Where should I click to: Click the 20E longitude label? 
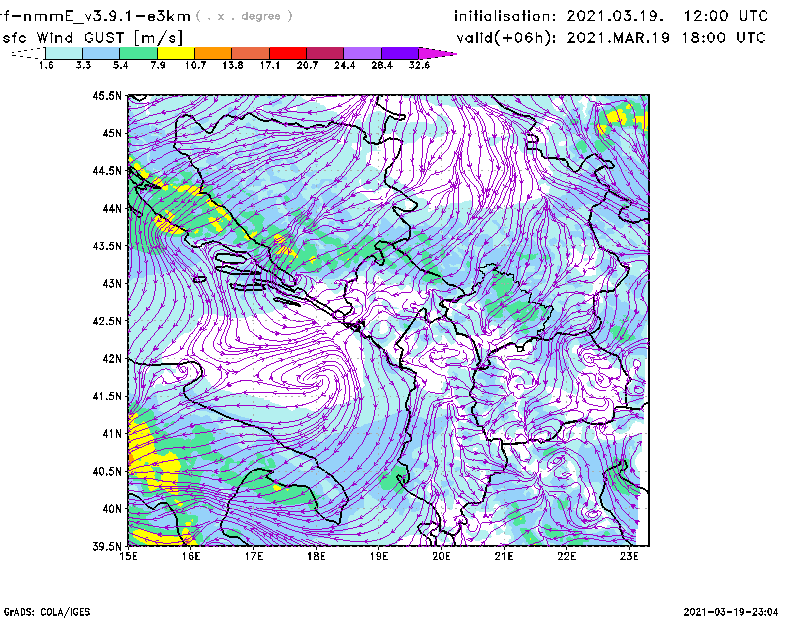[441, 556]
